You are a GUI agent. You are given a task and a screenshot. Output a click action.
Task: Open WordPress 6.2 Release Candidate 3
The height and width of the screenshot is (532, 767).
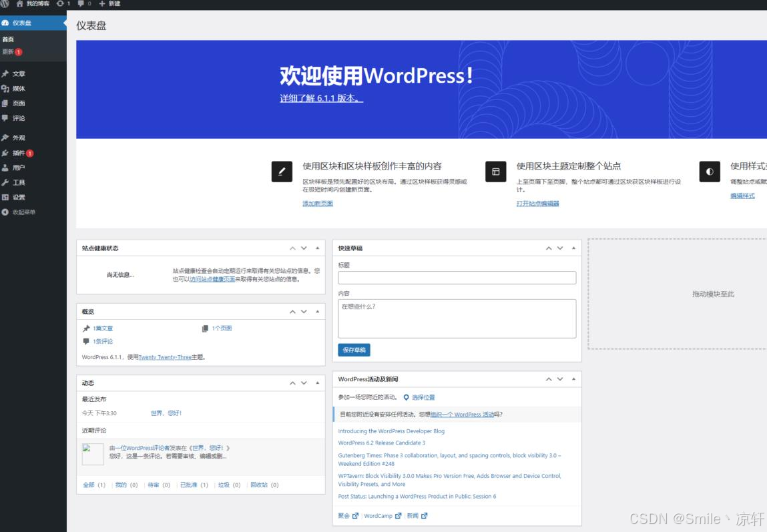[382, 443]
